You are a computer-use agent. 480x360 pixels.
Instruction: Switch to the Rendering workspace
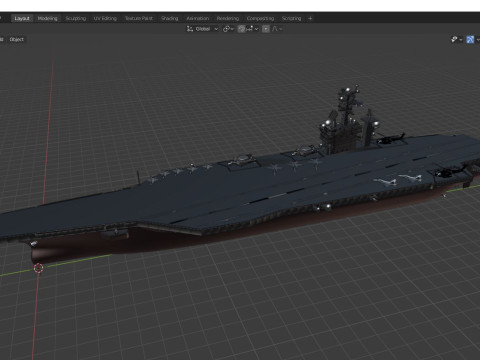tap(228, 18)
